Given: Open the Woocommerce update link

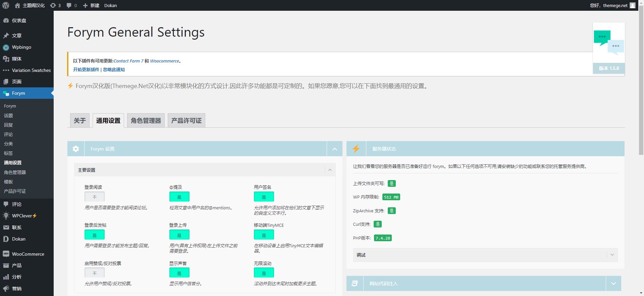Looking at the screenshot, I should tap(165, 61).
